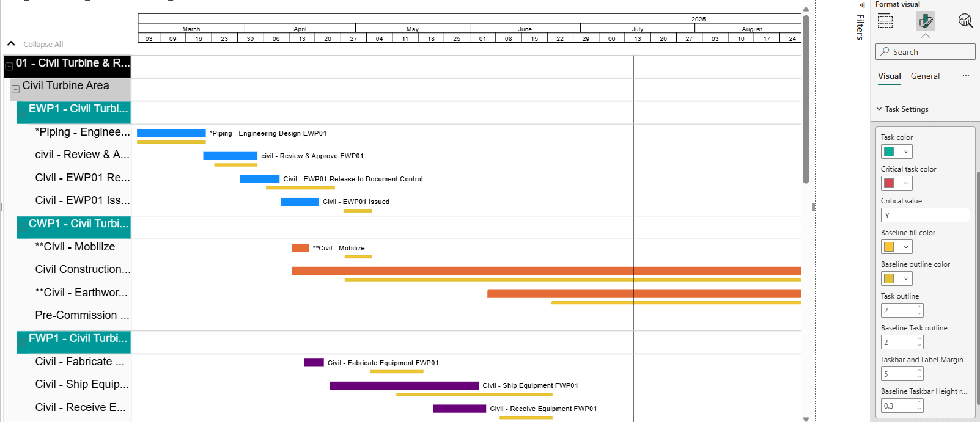Click the Collapse All link
Screen dimensions: 980x422
pyautogui.click(x=43, y=45)
